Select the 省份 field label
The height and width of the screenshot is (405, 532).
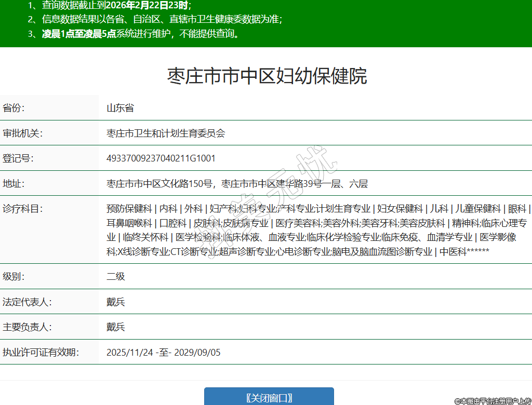14,108
